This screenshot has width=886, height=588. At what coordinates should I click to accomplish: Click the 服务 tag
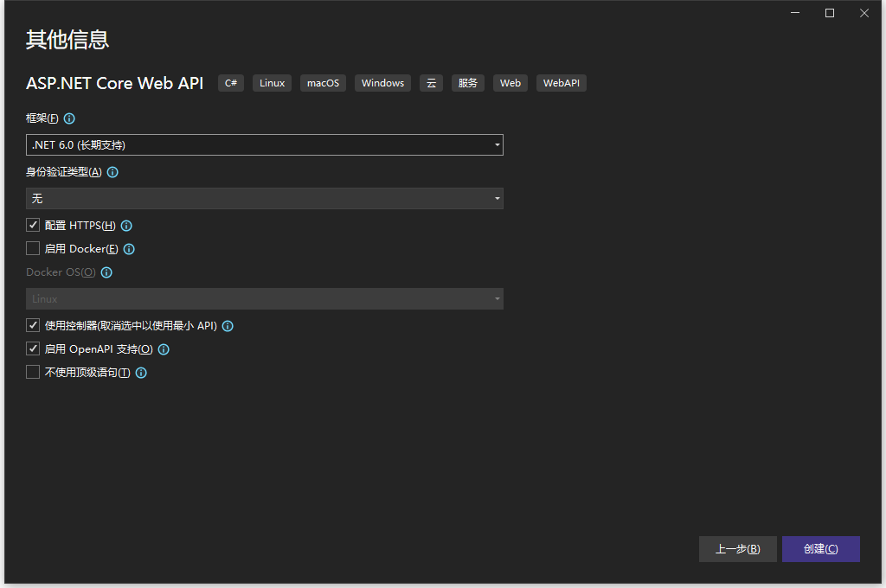click(467, 83)
